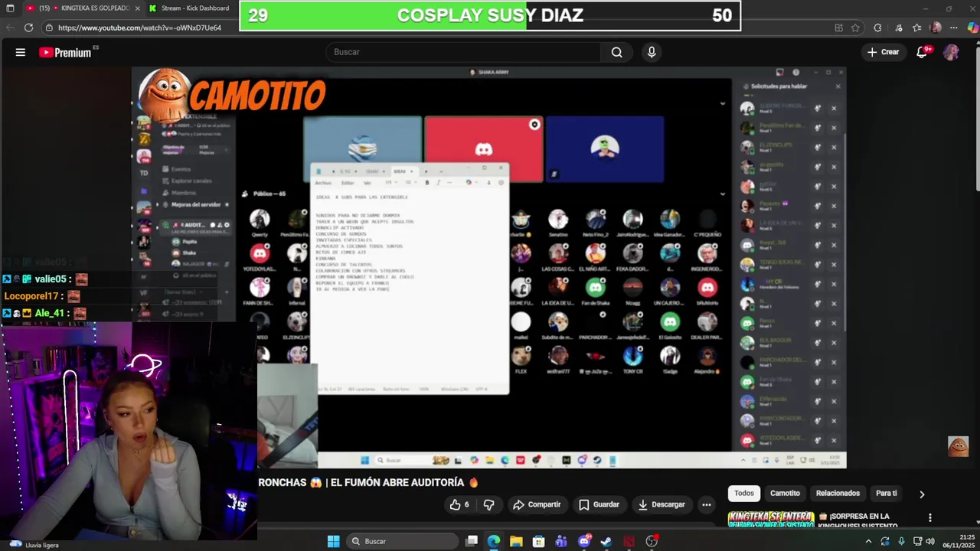Image resolution: width=980 pixels, height=551 pixels.
Task: Open Discord from the taskbar
Action: (x=584, y=541)
